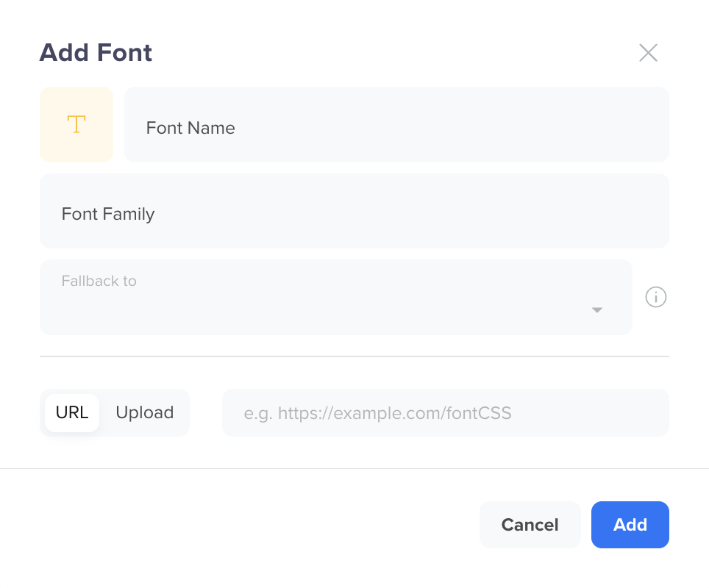Focus the Font Family field
This screenshot has width=709, height=588.
pos(354,211)
